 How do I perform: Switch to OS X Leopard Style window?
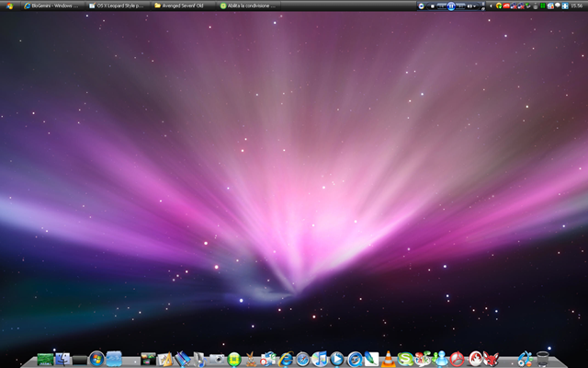tap(117, 6)
